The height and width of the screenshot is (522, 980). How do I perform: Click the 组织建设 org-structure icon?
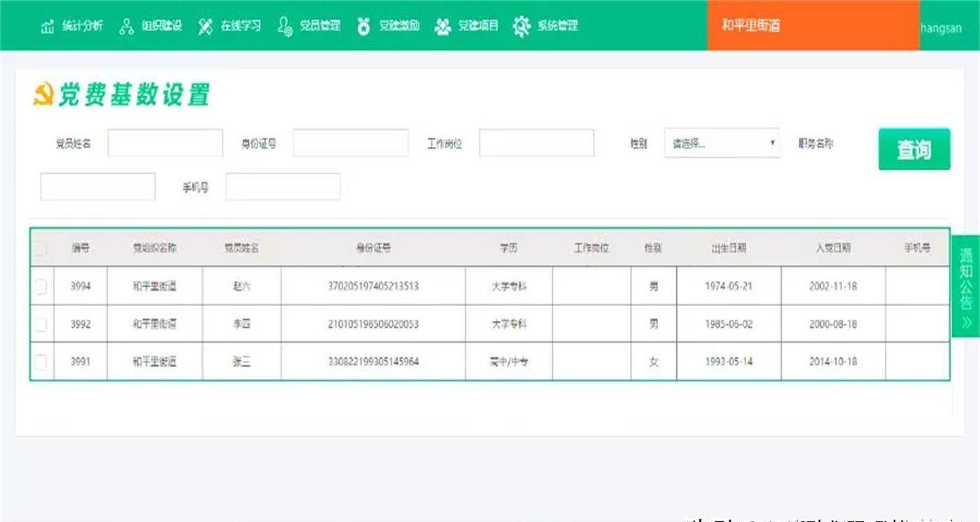point(126,27)
